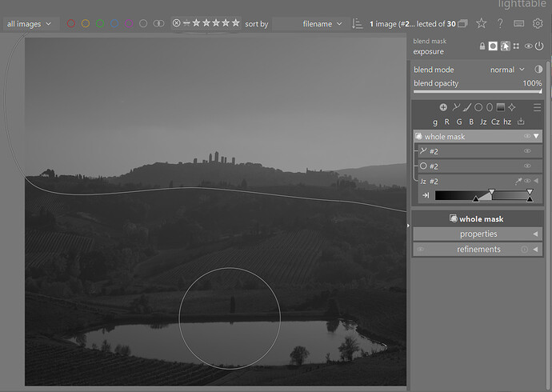Select the hz parametric channel tab

point(507,122)
